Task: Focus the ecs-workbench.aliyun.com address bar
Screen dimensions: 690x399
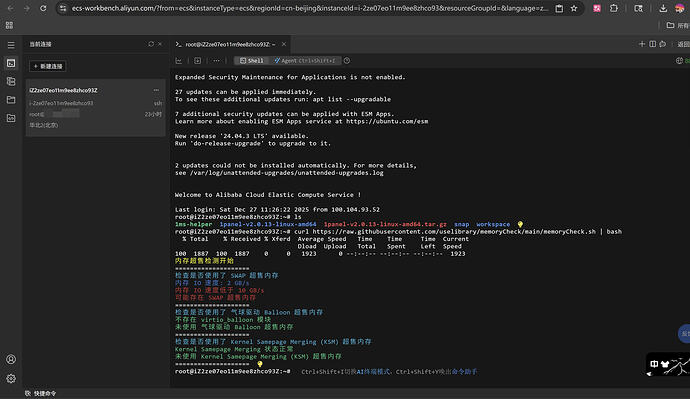Action: (310, 8)
